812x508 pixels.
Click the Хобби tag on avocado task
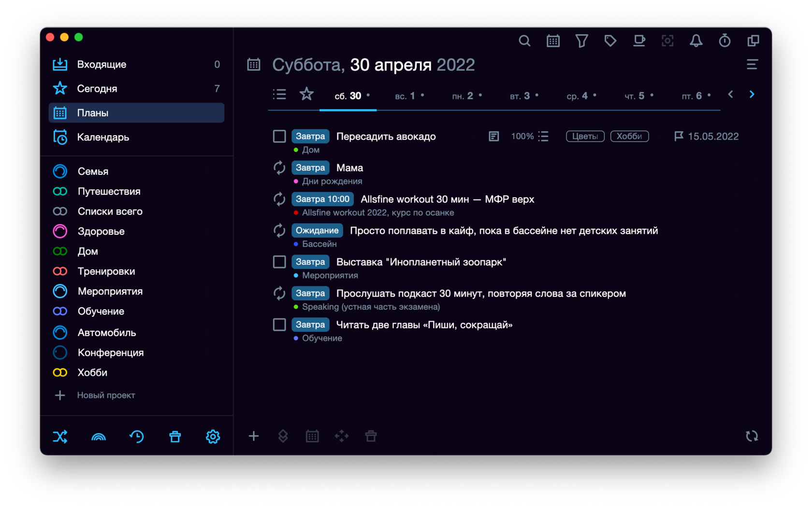coord(629,136)
